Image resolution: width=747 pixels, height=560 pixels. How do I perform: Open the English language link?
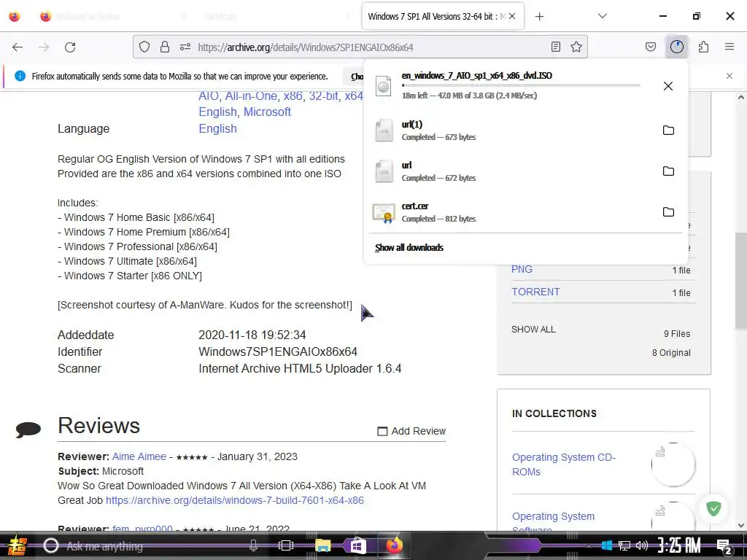click(217, 128)
